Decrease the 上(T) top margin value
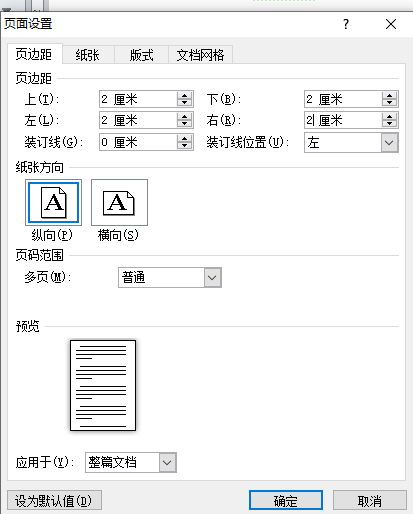 [x=184, y=102]
